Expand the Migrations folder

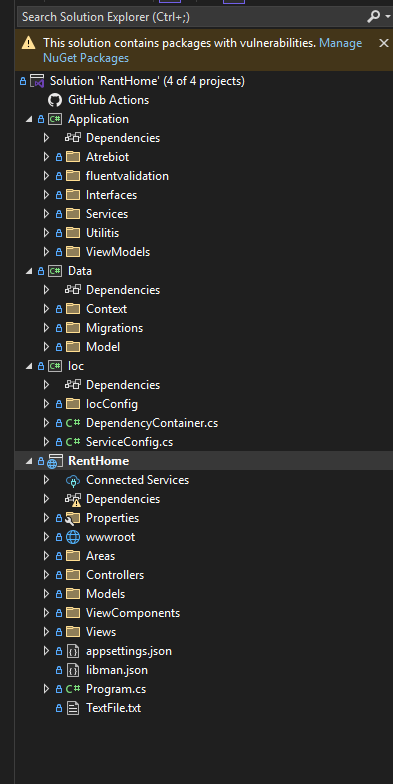click(46, 328)
